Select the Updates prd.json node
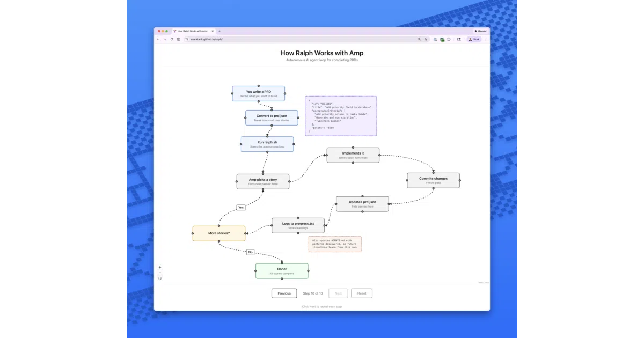Image resolution: width=644 pixels, height=338 pixels. coord(363,204)
